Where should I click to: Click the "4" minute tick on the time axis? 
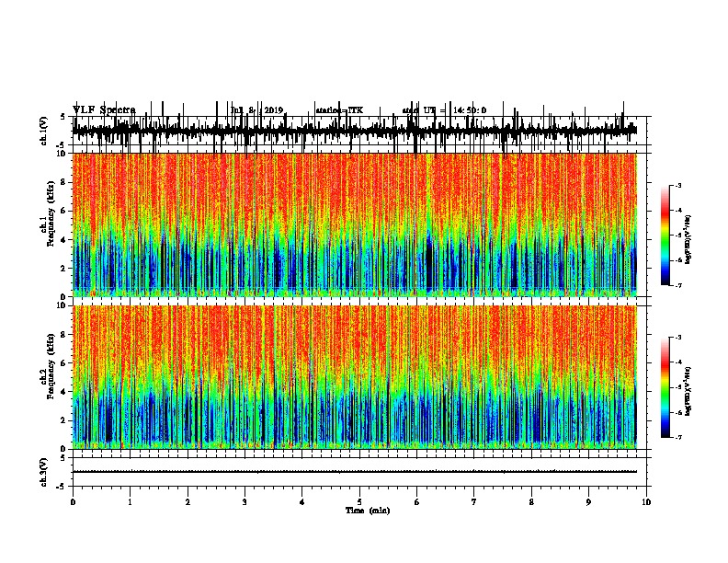[302, 502]
